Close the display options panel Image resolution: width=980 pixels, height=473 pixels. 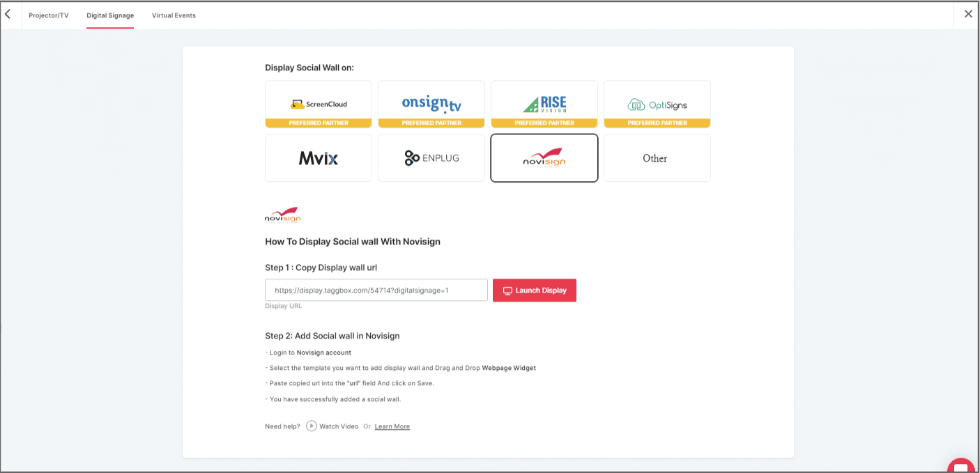point(967,14)
